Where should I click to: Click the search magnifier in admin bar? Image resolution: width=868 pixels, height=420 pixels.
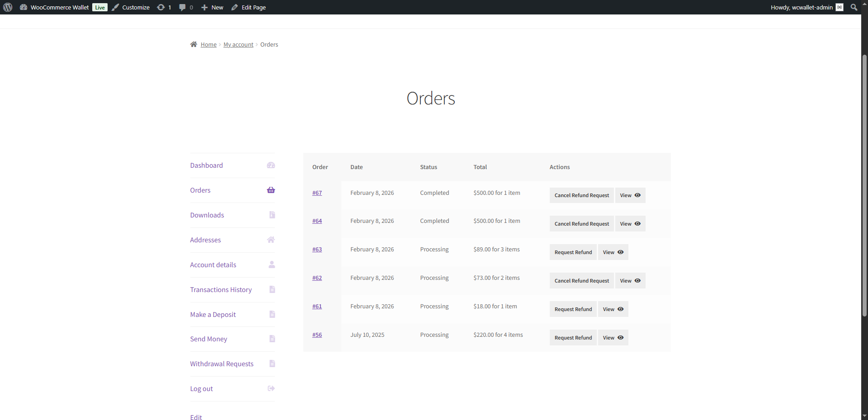coord(854,7)
